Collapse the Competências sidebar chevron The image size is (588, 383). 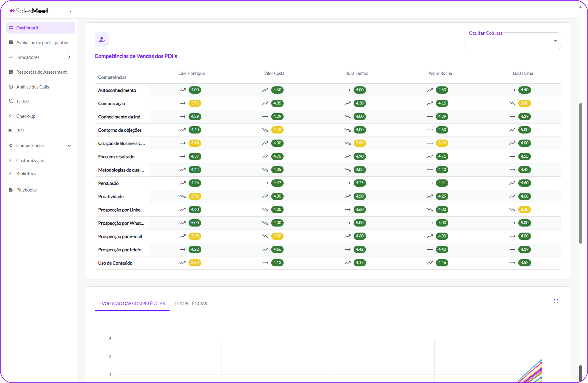click(x=69, y=146)
